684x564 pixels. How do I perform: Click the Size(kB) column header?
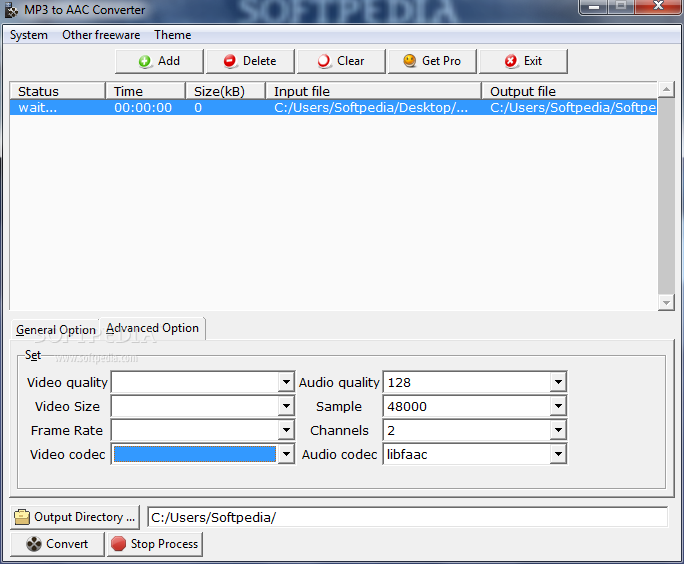(x=226, y=91)
